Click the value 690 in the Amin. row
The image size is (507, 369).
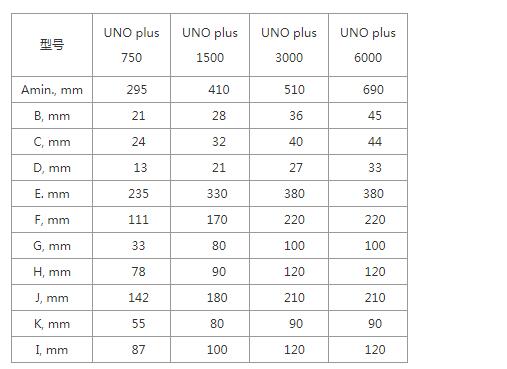pos(373,90)
